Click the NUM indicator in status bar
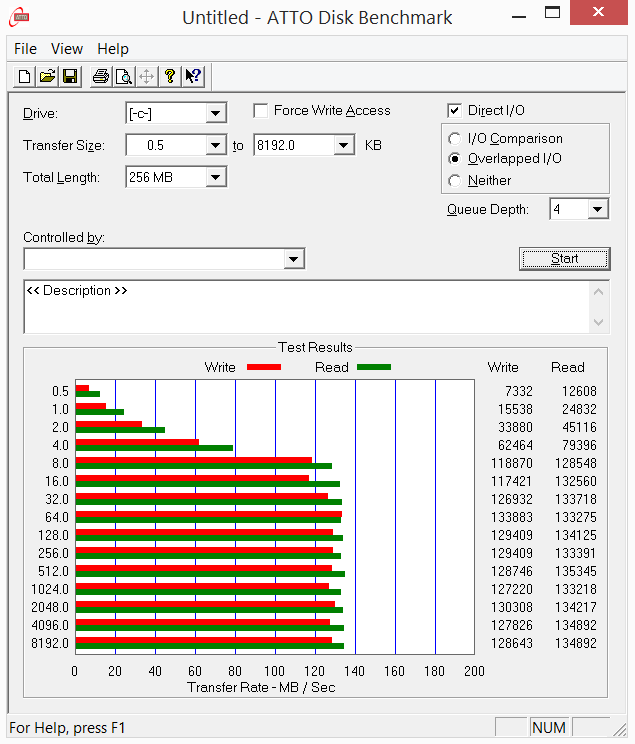635x744 pixels. [549, 727]
